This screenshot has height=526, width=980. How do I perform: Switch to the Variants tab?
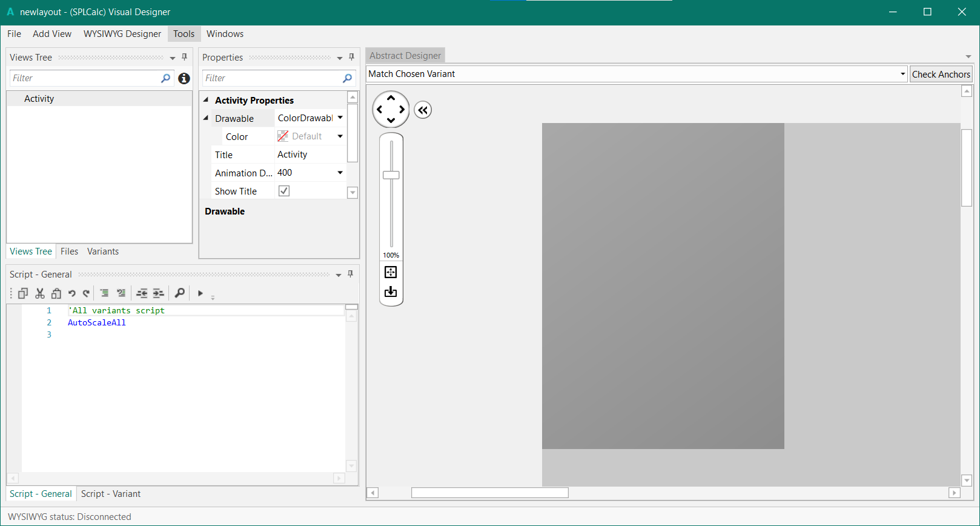tap(103, 251)
